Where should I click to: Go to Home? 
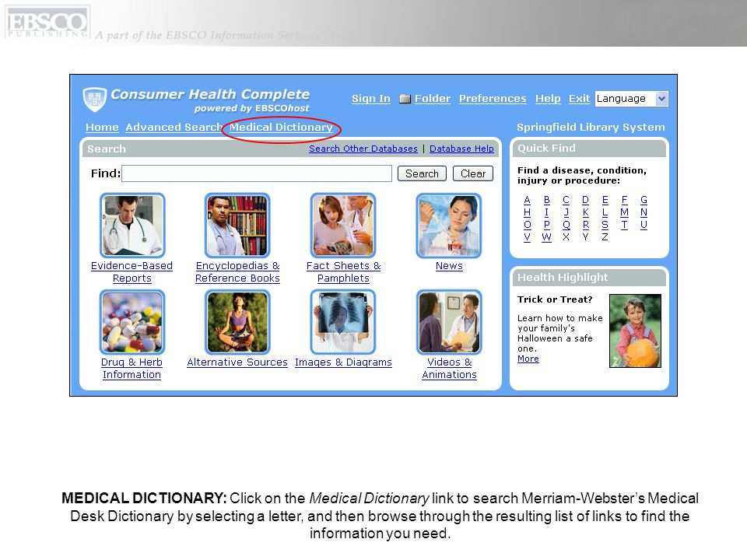click(x=102, y=127)
